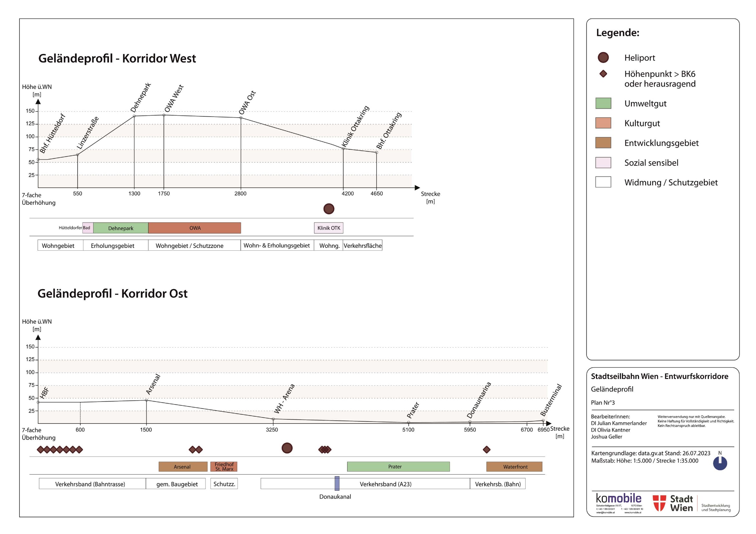
Task: Click the Klinik OTK box
Action: pos(329,228)
